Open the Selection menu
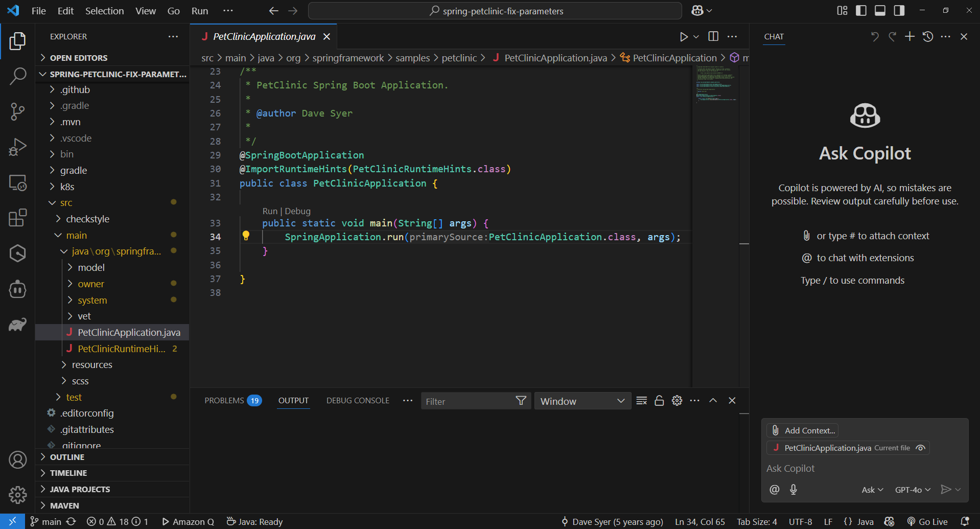Screen dimensions: 980x529 [104, 11]
